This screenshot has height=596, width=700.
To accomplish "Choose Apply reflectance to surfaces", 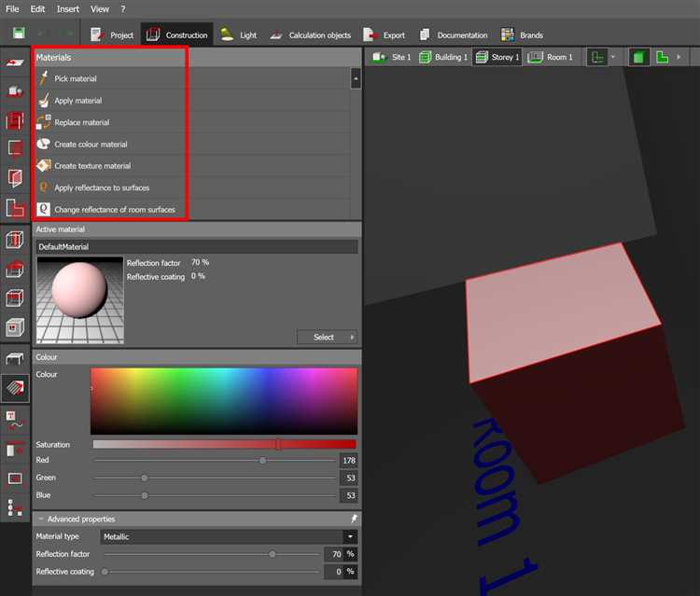I will click(102, 187).
